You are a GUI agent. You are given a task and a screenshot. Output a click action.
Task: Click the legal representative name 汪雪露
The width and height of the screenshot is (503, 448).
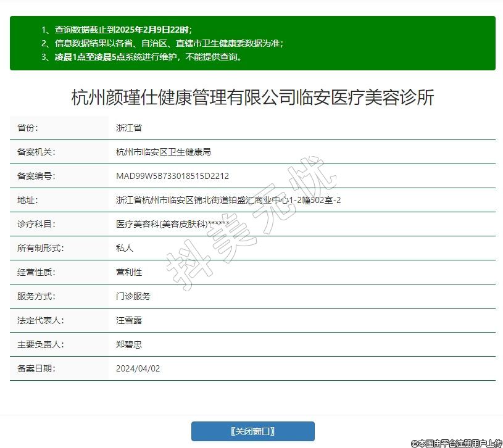129,320
